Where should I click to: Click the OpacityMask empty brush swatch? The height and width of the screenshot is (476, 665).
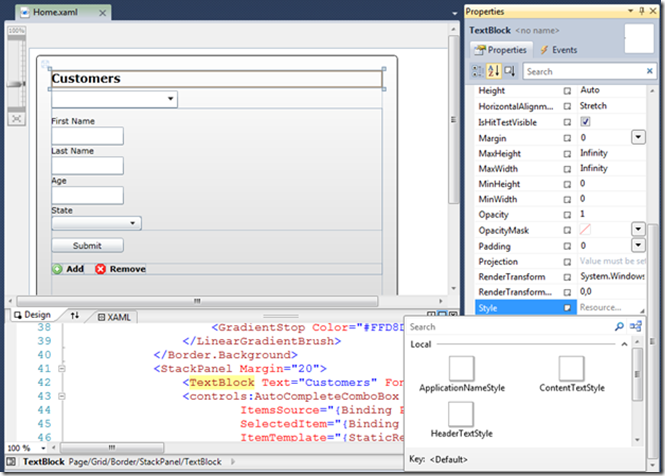(585, 230)
